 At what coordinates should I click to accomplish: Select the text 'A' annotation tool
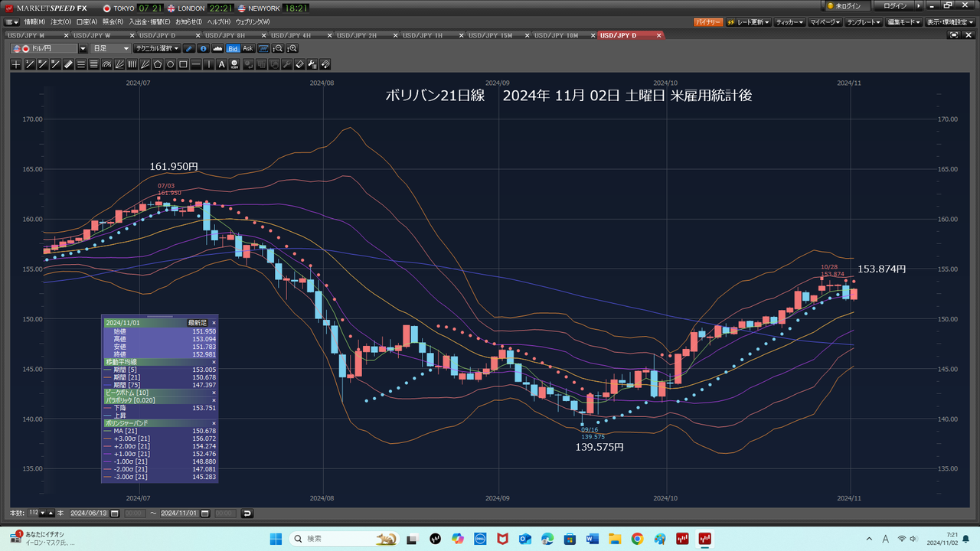pos(222,64)
